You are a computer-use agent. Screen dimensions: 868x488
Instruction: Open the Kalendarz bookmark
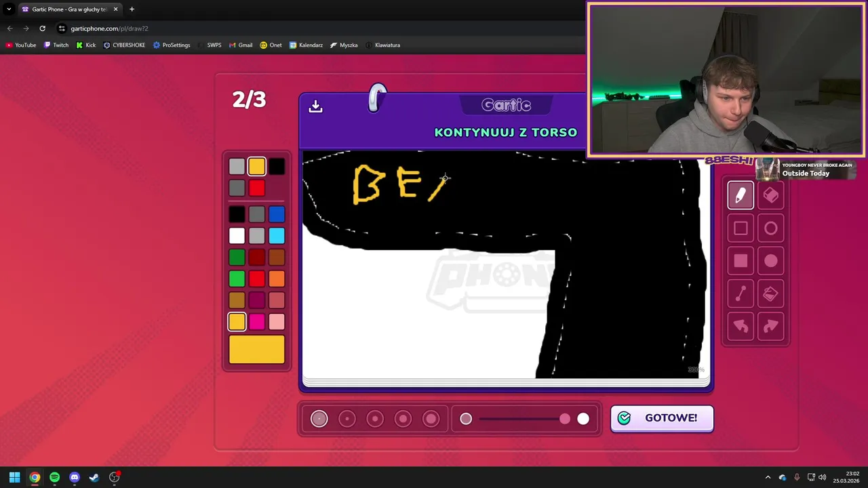[306, 45]
